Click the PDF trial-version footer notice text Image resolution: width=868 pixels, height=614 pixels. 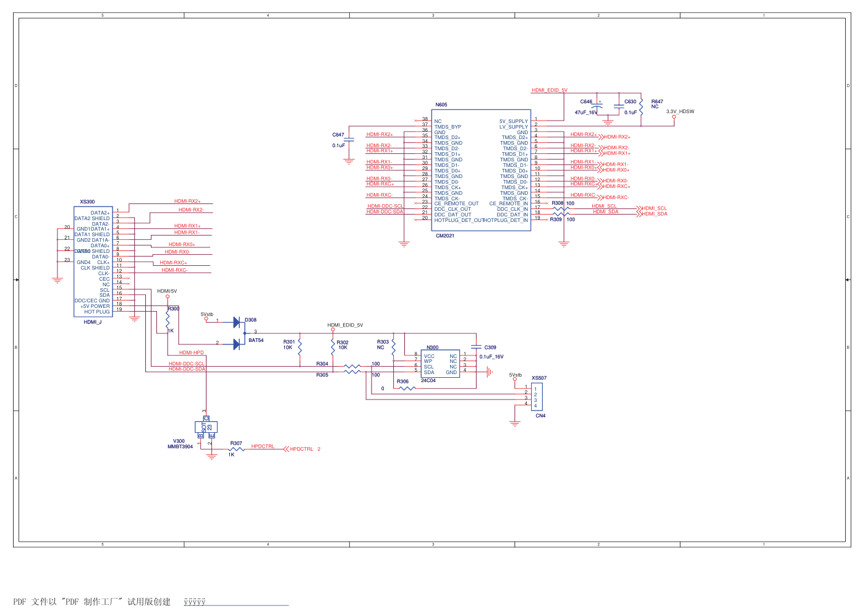pos(91,602)
